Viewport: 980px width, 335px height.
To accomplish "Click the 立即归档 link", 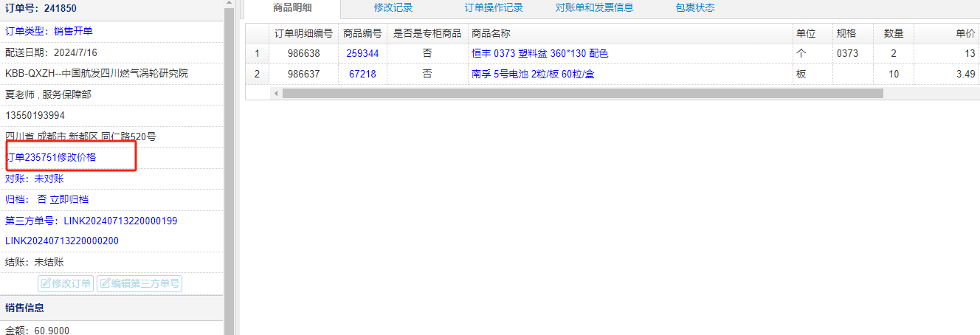I will (69, 199).
